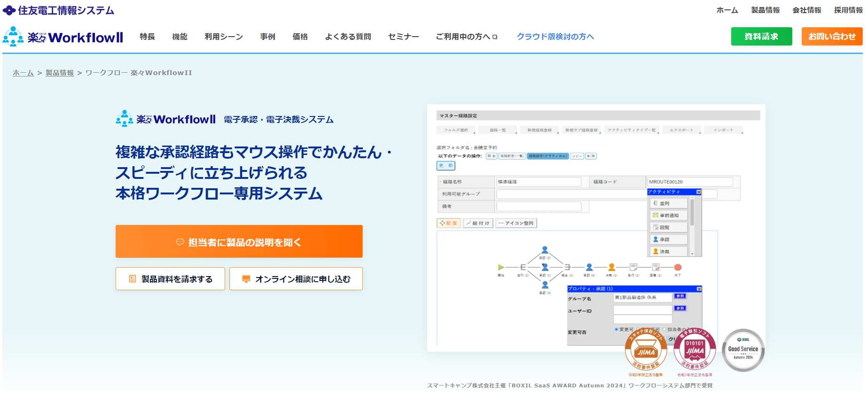The width and height of the screenshot is (868, 393).
Task: Open the 製品情報 top menu item
Action: 765,10
